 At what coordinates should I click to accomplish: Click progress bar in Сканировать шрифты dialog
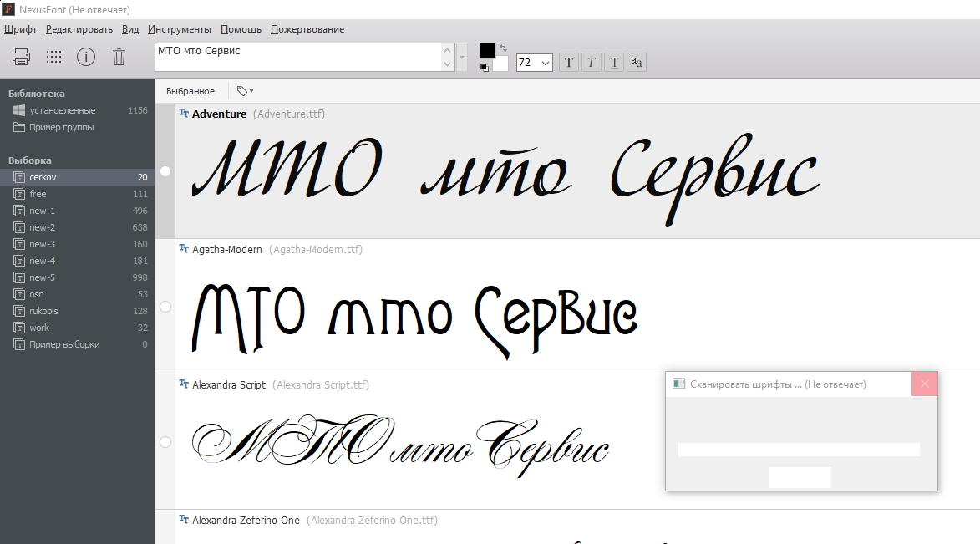pos(799,450)
